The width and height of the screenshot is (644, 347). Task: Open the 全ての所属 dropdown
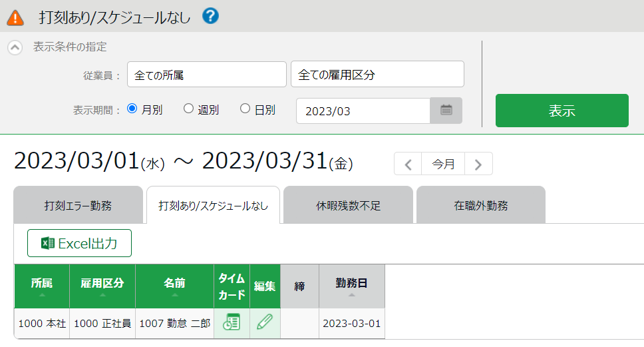pos(206,75)
